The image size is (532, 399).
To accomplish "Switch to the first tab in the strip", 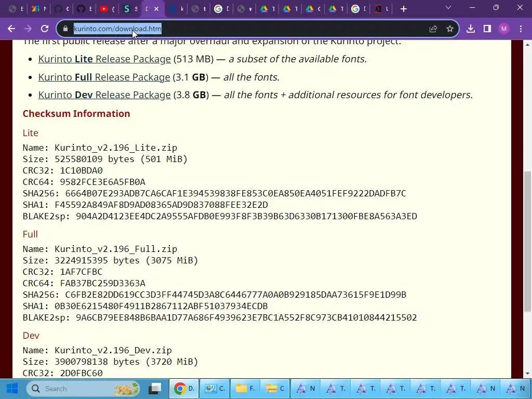I will (16, 9).
